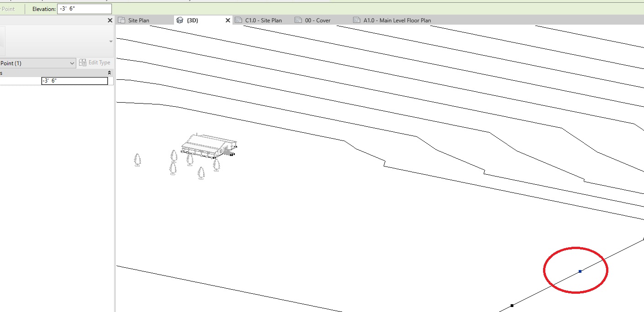The image size is (644, 312).
Task: Switch to the A1.0 - Main Level Floor Plan tab
Action: [x=397, y=20]
